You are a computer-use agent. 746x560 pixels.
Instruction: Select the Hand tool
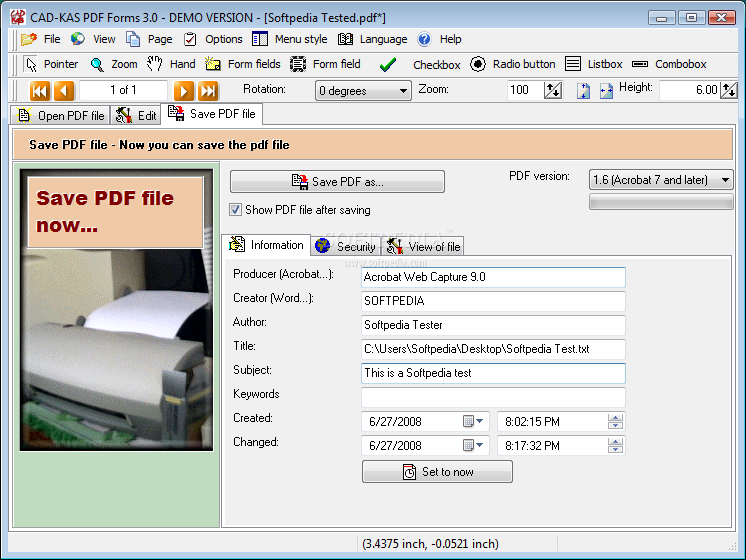pos(171,64)
